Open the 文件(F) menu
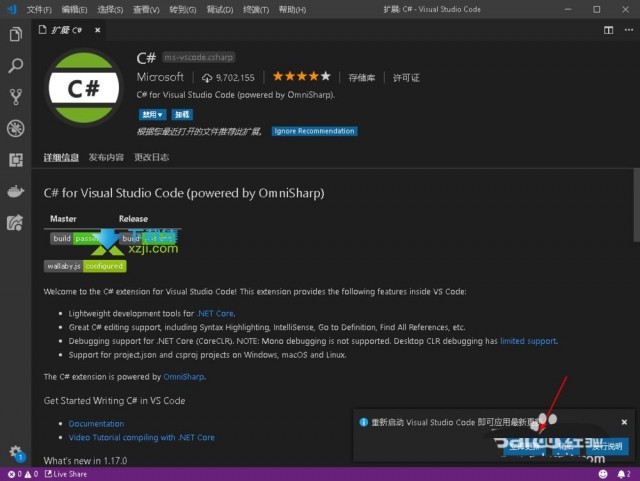The height and width of the screenshot is (481, 640). 39,9
